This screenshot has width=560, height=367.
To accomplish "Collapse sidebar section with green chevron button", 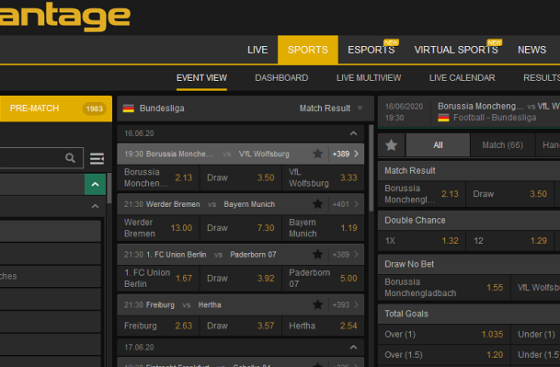I will click(x=95, y=184).
